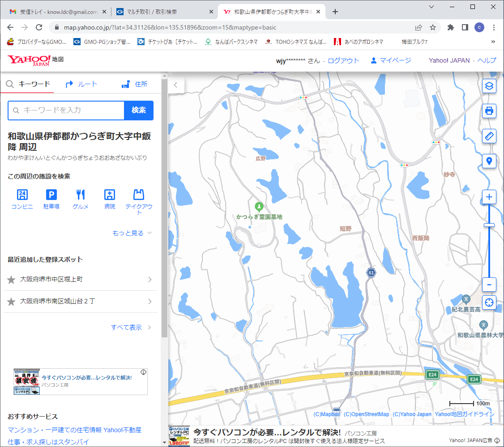This screenshot has width=504, height=447.
Task: Click the location pin marker tool
Action: pos(489,161)
